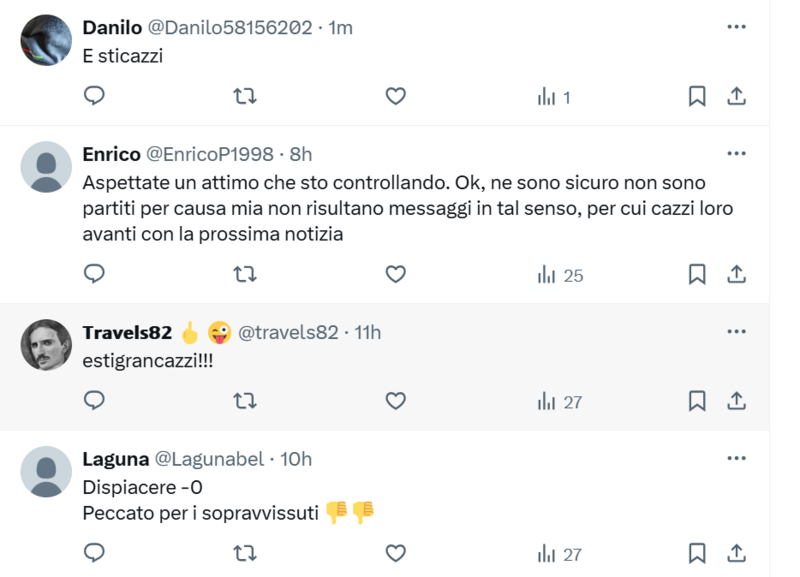This screenshot has height=577, width=800.
Task: Like Enrico's tweet
Action: tap(396, 274)
